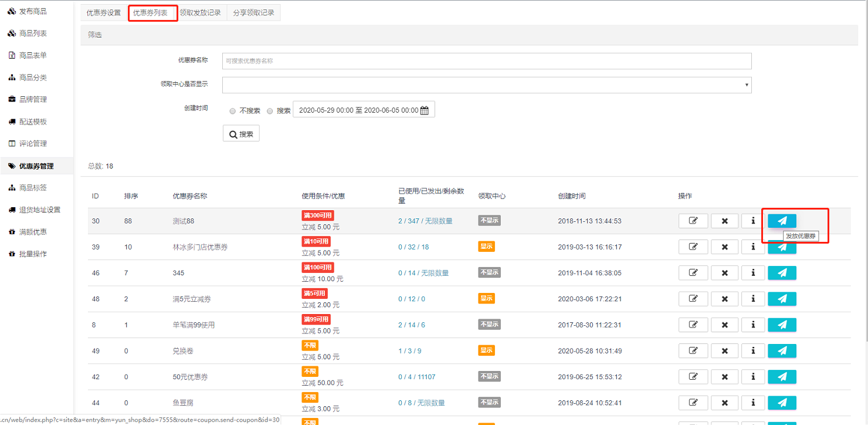Go to 商品列表 sidebar item
This screenshot has width=868, height=425.
click(x=33, y=33)
